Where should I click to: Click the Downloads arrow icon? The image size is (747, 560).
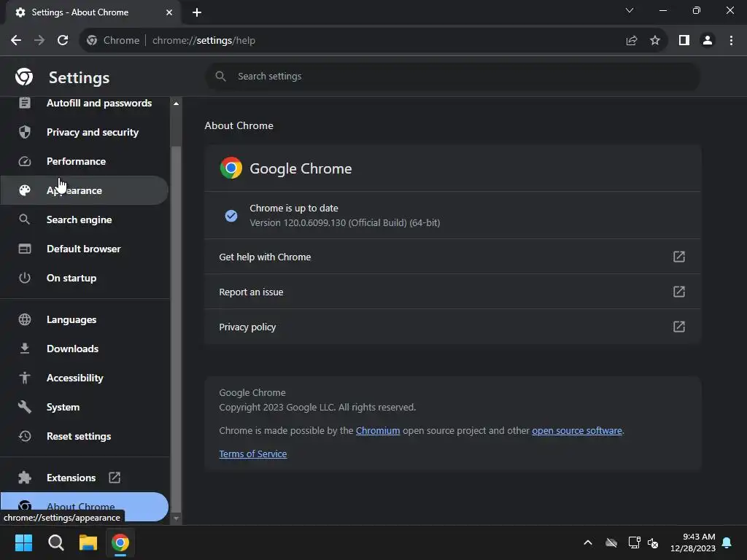25,349
